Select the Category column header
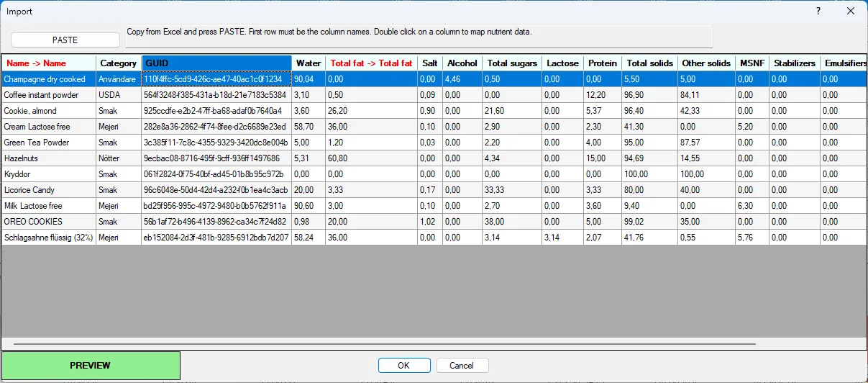The width and height of the screenshot is (868, 383). 118,63
